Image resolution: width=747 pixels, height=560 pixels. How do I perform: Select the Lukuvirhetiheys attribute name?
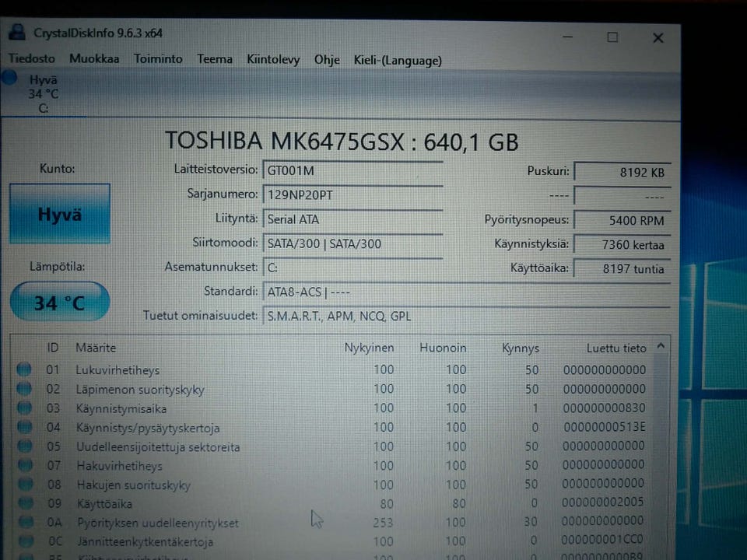tap(117, 370)
